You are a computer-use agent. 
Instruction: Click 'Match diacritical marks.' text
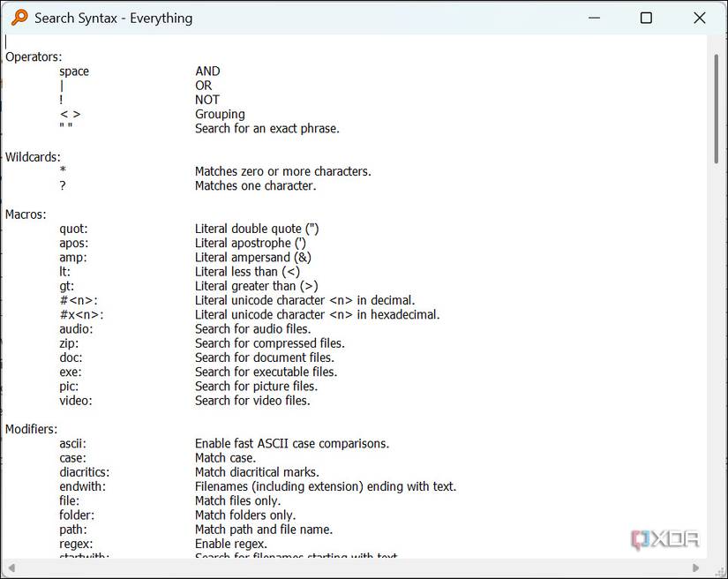(x=257, y=472)
